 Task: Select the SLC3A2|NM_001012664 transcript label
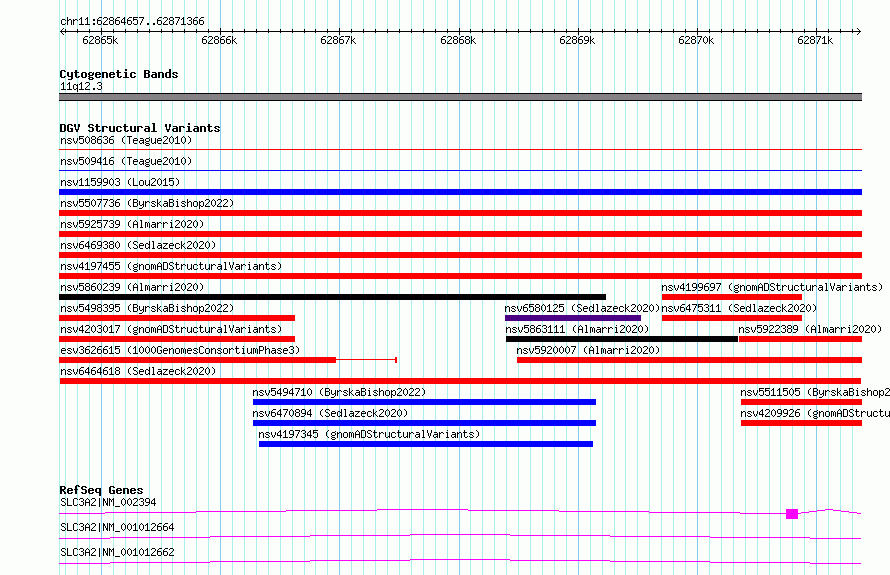(x=117, y=527)
